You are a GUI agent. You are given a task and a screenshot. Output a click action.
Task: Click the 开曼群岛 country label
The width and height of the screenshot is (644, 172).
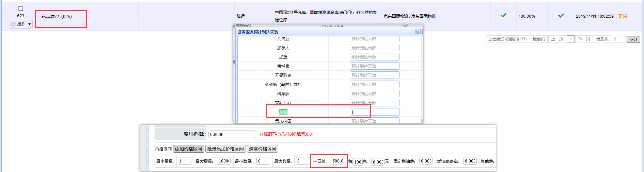click(283, 75)
